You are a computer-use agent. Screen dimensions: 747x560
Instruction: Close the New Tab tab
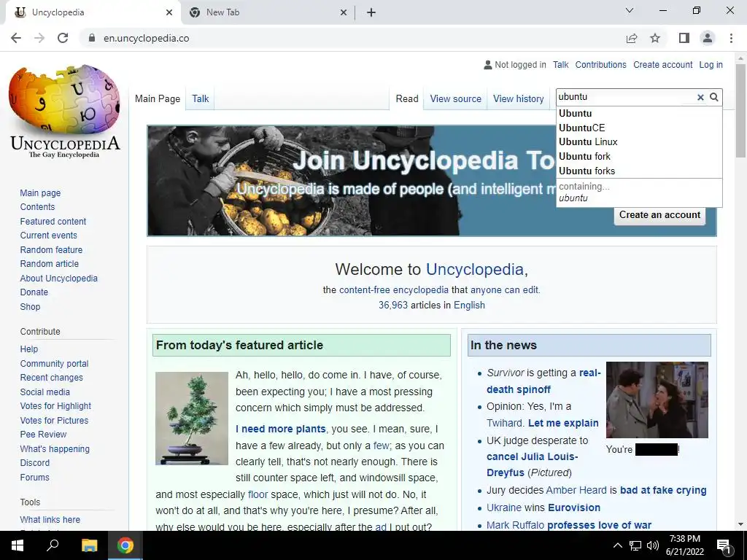[344, 12]
